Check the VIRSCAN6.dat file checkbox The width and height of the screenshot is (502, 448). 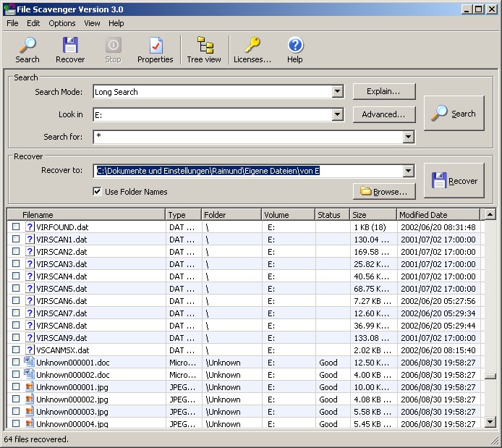tap(16, 300)
